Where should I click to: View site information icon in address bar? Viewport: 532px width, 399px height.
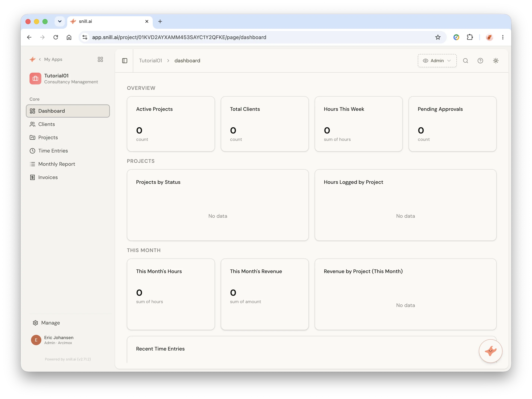(85, 37)
